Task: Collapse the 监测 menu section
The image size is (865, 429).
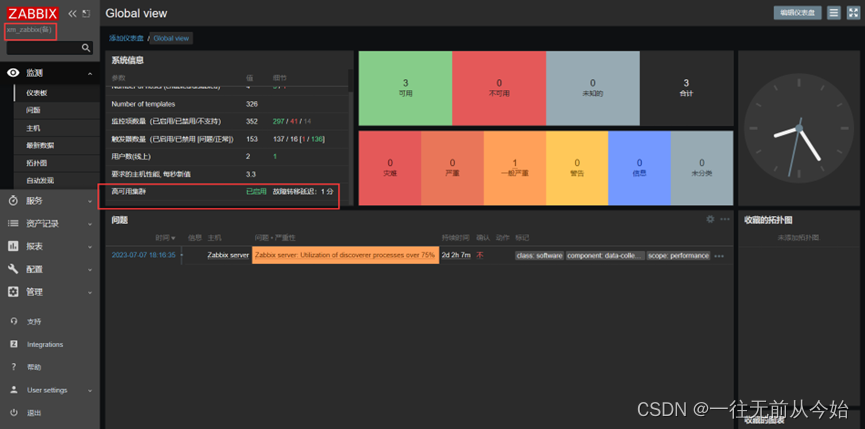Action: (90, 73)
